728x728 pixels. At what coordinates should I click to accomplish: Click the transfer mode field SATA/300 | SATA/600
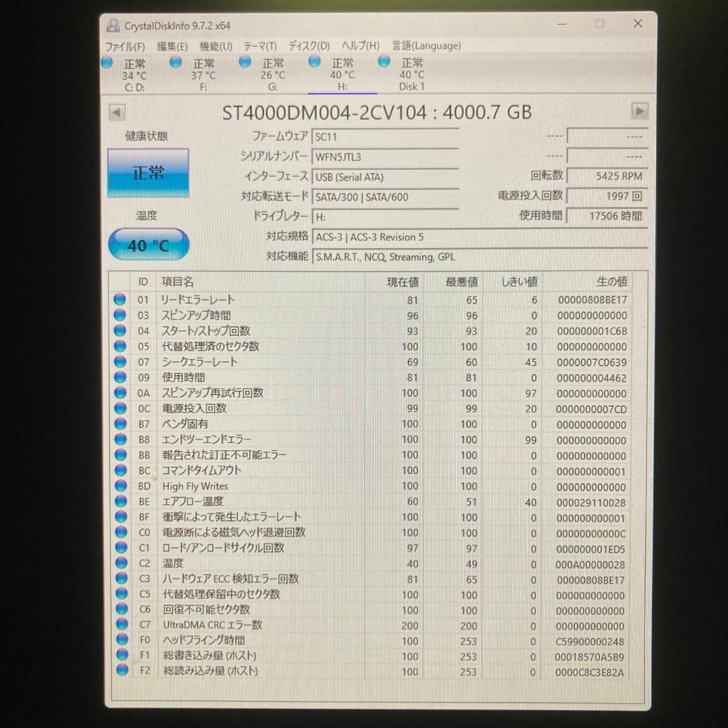point(386,197)
